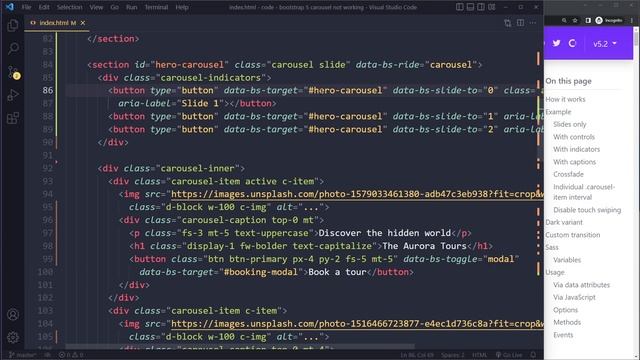The width and height of the screenshot is (640, 360).
Task: Click the Twitter icon in Bootstrap navbar
Action: tap(557, 43)
